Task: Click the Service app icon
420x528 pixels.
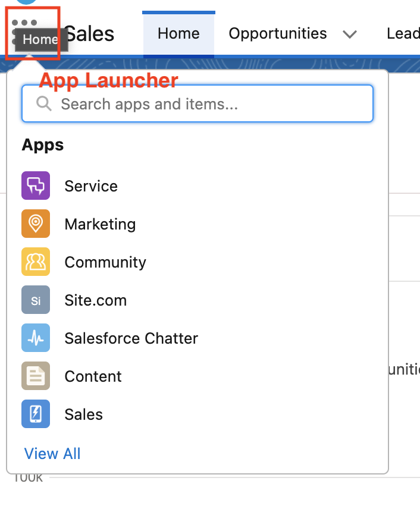Action: [x=36, y=186]
